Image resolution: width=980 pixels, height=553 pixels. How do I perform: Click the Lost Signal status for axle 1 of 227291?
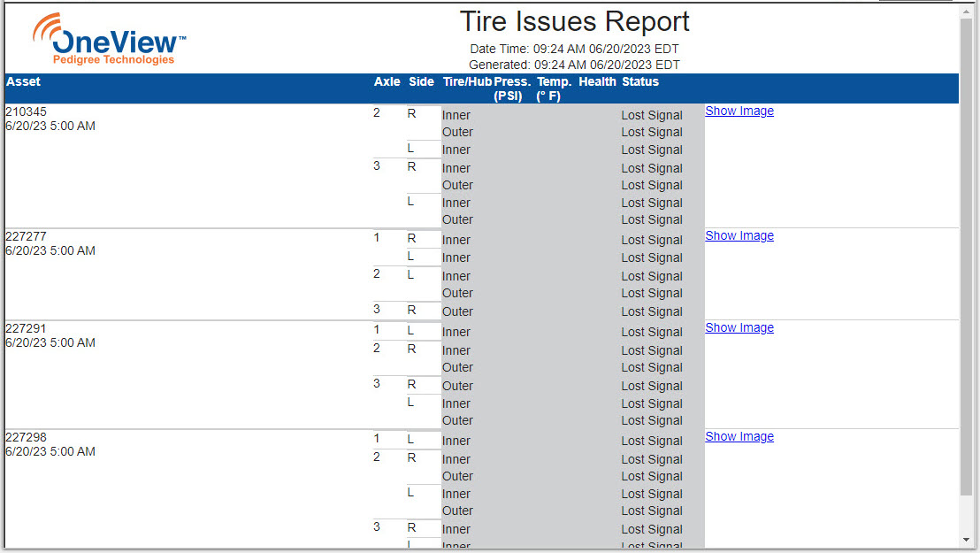pyautogui.click(x=652, y=332)
